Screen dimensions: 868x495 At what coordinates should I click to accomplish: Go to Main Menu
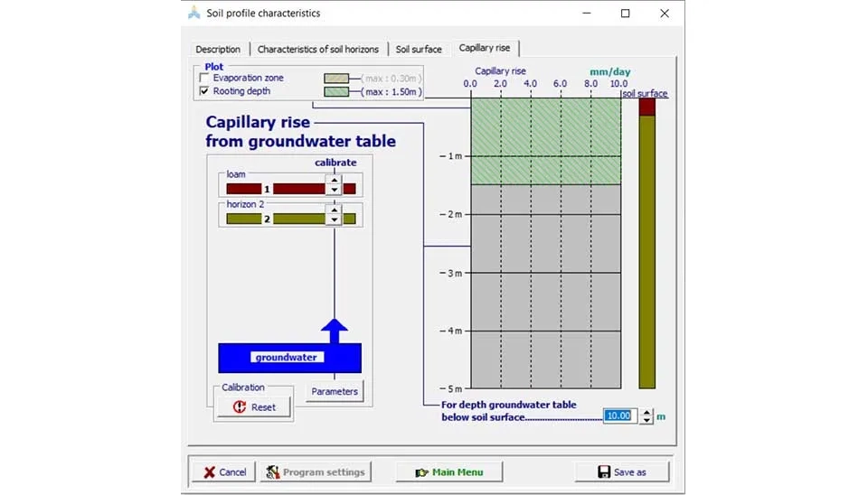[448, 472]
